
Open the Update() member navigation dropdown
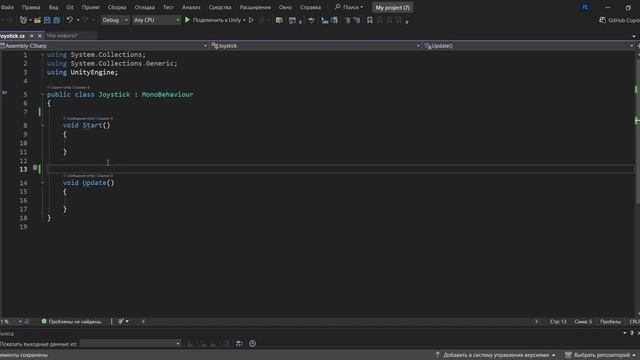tap(529, 46)
